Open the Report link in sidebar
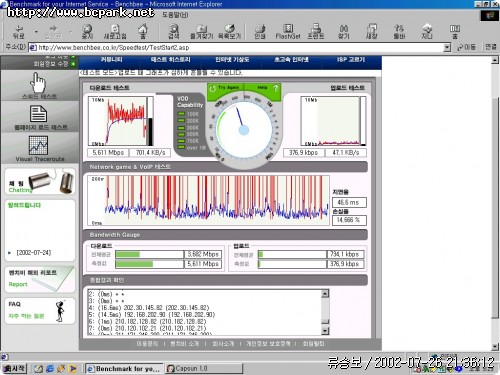The image size is (500, 375). click(18, 284)
